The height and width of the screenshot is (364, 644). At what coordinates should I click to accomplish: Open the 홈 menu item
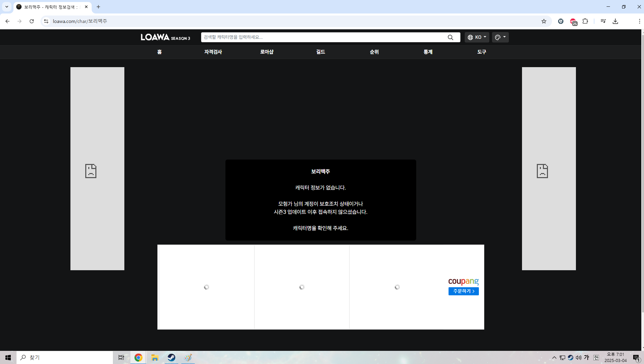click(159, 52)
